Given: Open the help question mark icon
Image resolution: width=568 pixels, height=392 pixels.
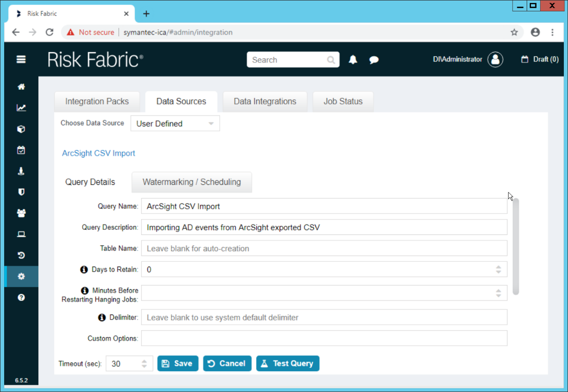Looking at the screenshot, I should coord(21,297).
